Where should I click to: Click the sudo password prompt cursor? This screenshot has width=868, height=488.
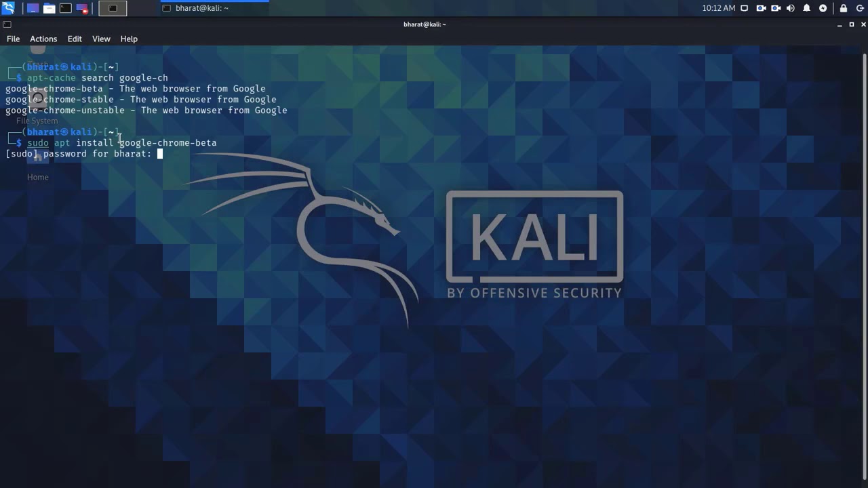160,154
